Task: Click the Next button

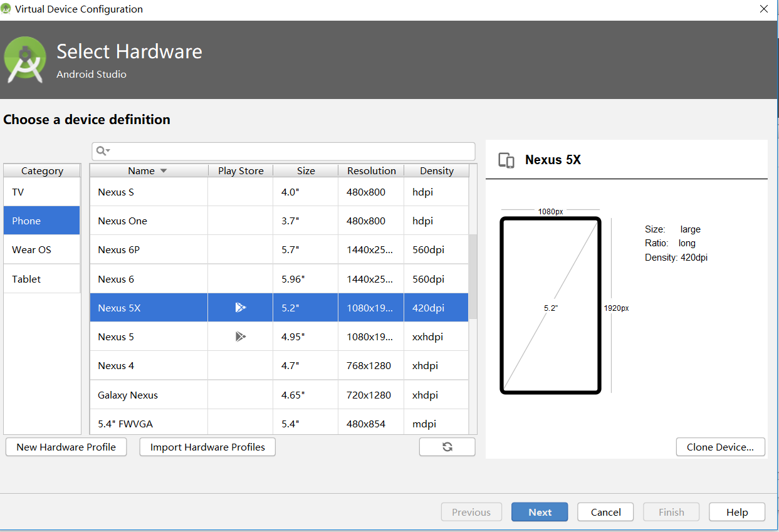Action: pos(540,512)
